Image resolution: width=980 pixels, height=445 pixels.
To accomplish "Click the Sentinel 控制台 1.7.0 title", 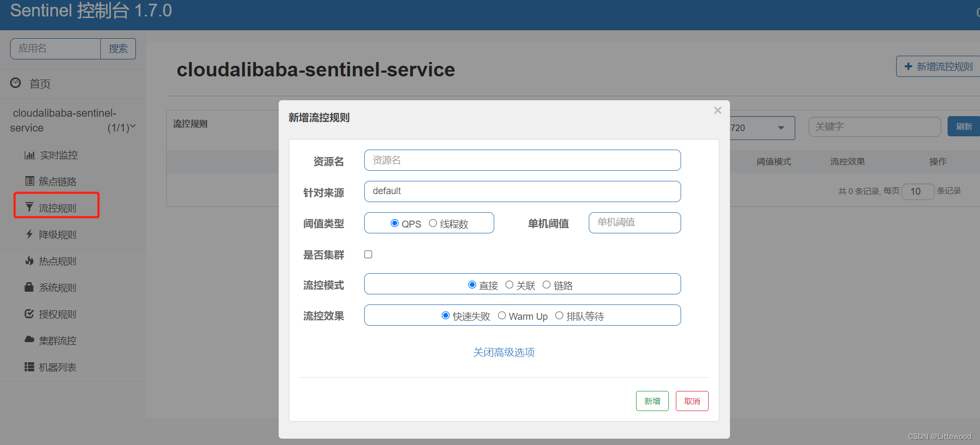I will 91,11.
